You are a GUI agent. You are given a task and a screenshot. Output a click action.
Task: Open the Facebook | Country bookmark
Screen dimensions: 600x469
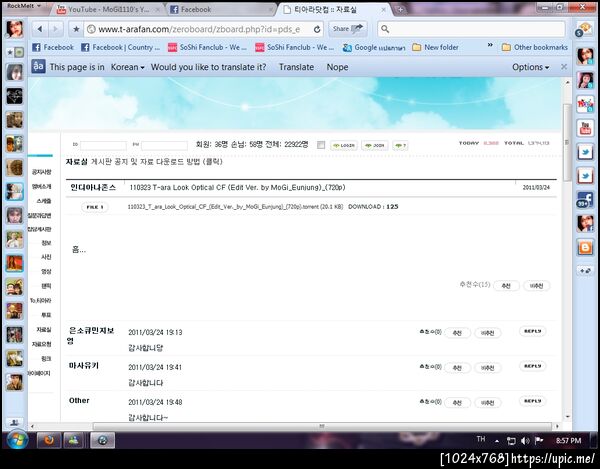click(x=121, y=47)
